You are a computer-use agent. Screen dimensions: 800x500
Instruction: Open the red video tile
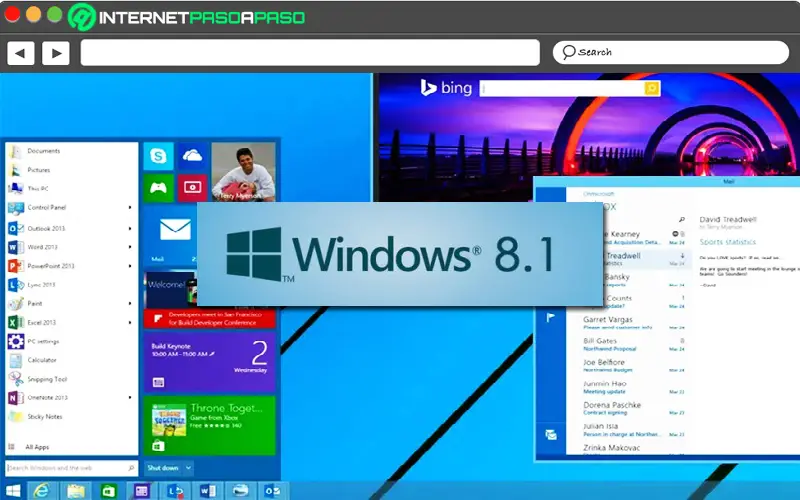[x=192, y=188]
